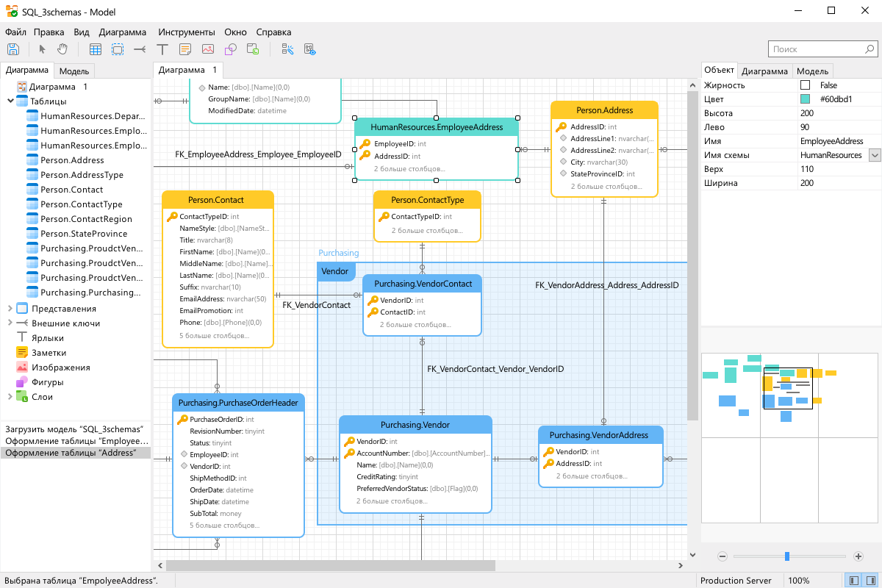The image size is (882, 588).
Task: Click FK_VendorContact_Vendor_VendorID label
Action: point(495,369)
